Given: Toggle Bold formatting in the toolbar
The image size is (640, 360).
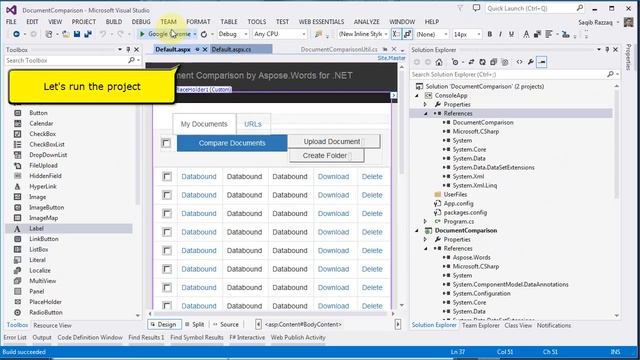Looking at the screenshot, I should [489, 34].
